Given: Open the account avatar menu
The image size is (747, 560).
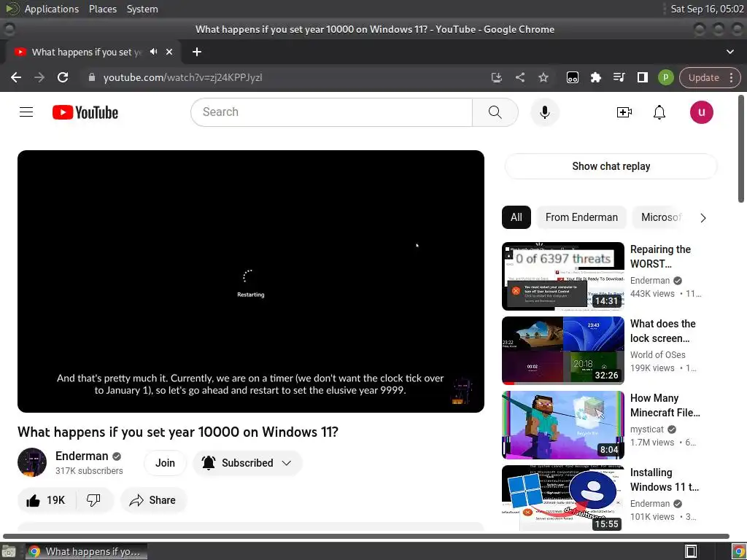Looking at the screenshot, I should [701, 112].
